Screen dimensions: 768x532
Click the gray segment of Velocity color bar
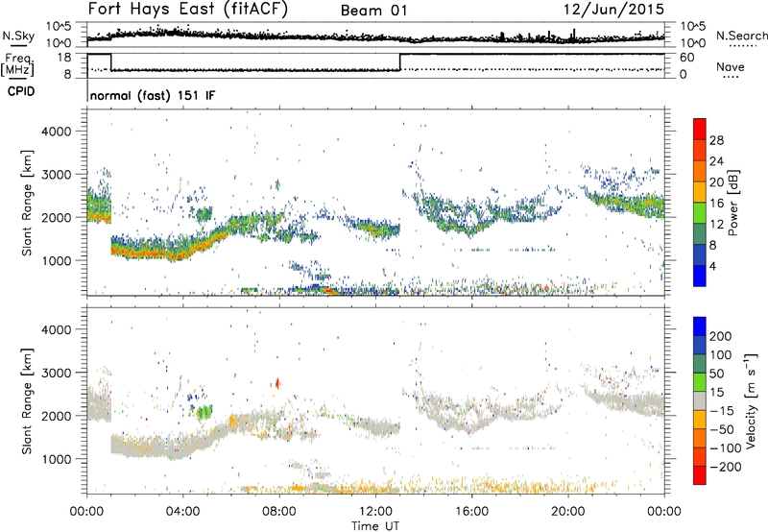click(700, 400)
